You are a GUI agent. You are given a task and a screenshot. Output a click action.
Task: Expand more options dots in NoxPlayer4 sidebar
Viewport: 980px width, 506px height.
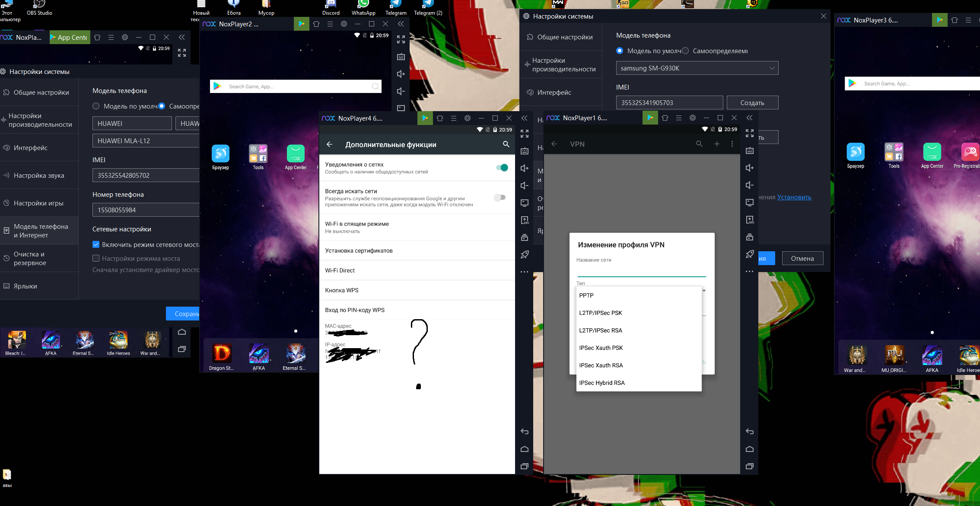[x=525, y=272]
